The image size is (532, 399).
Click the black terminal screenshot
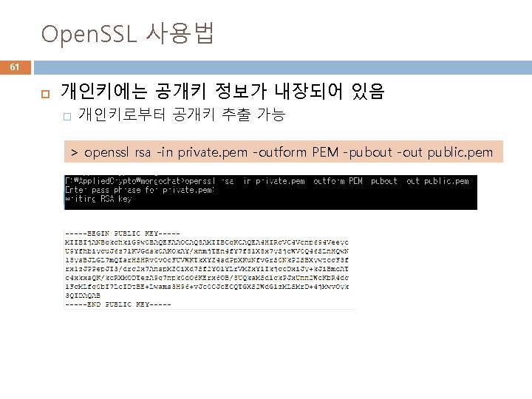point(270,192)
